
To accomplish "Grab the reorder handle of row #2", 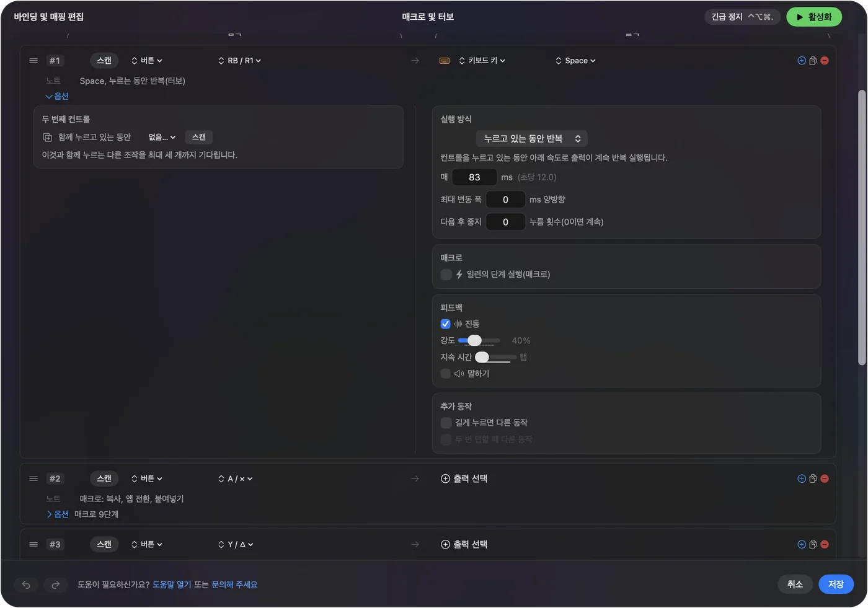I will point(33,478).
